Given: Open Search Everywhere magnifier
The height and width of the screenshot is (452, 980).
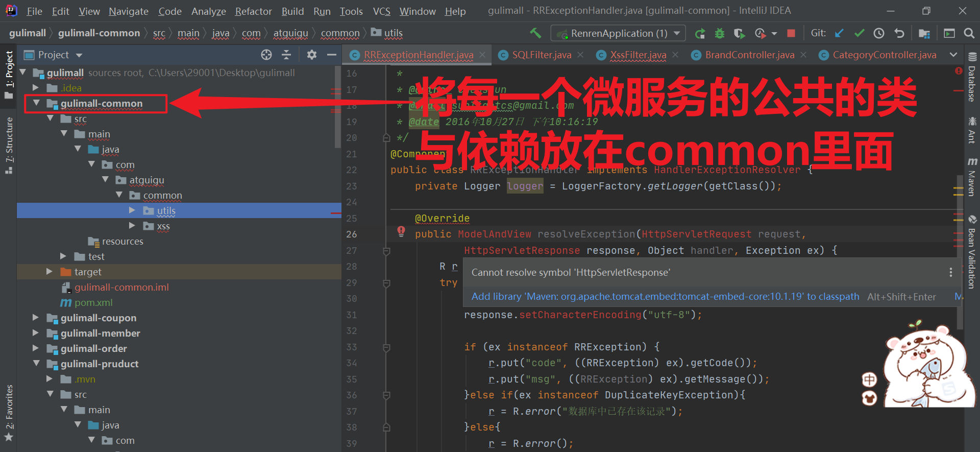Looking at the screenshot, I should pos(969,33).
